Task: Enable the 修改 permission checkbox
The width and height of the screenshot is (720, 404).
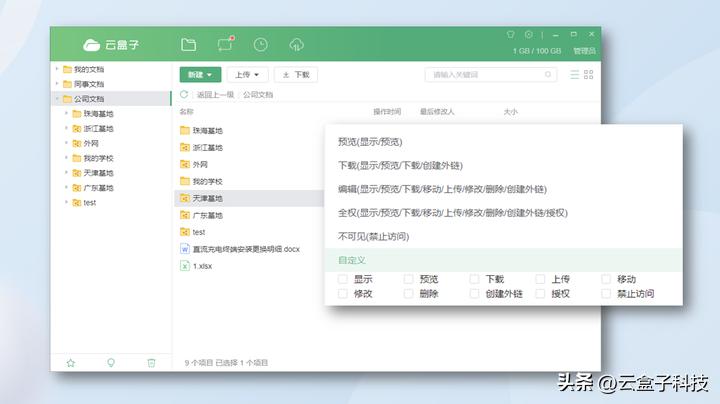Action: coord(343,293)
